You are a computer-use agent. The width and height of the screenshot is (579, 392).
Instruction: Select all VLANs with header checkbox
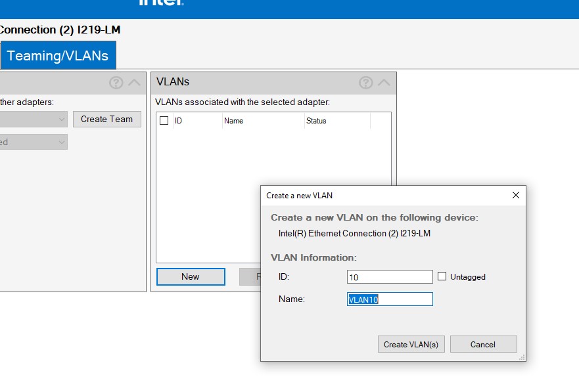(x=164, y=121)
